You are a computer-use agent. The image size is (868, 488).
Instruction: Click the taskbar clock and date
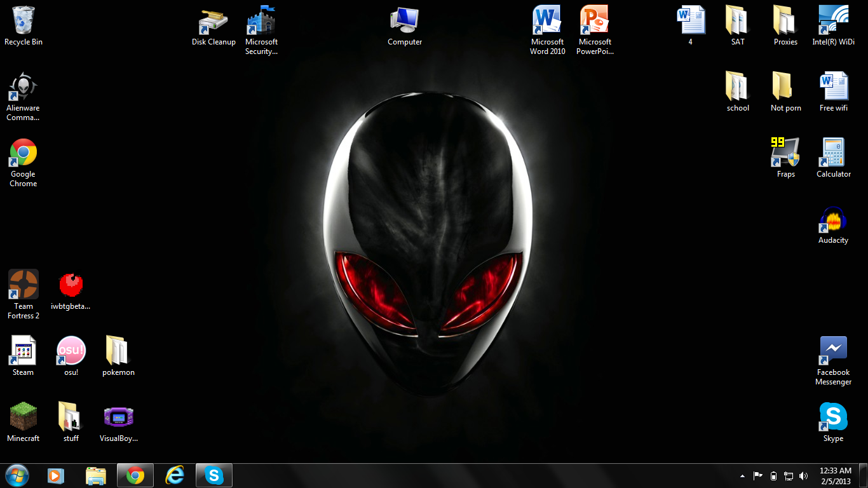835,476
